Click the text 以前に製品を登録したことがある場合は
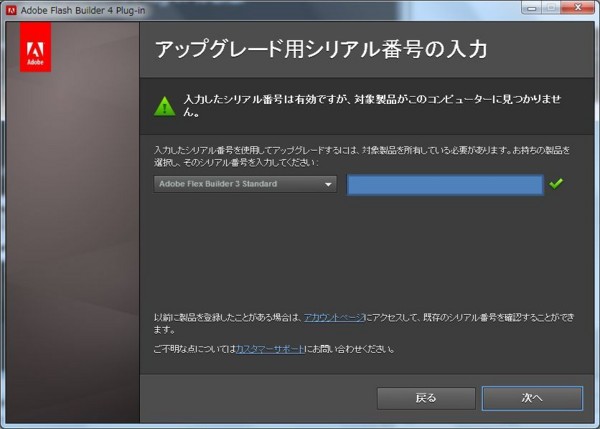This screenshot has height=429, width=600. (228, 317)
